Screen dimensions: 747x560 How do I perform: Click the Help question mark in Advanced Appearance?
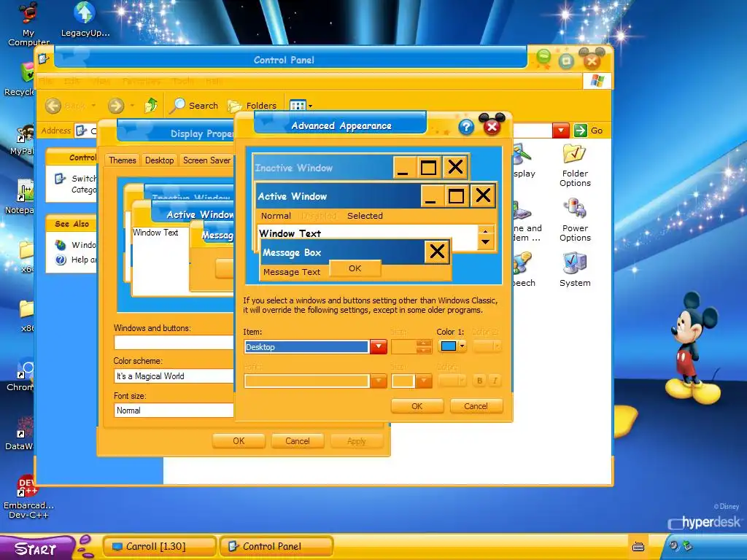466,127
